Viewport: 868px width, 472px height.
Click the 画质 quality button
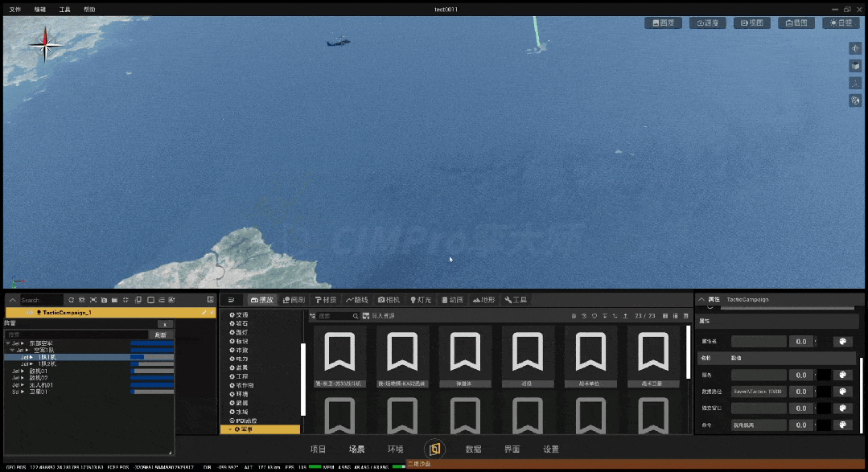click(x=664, y=23)
